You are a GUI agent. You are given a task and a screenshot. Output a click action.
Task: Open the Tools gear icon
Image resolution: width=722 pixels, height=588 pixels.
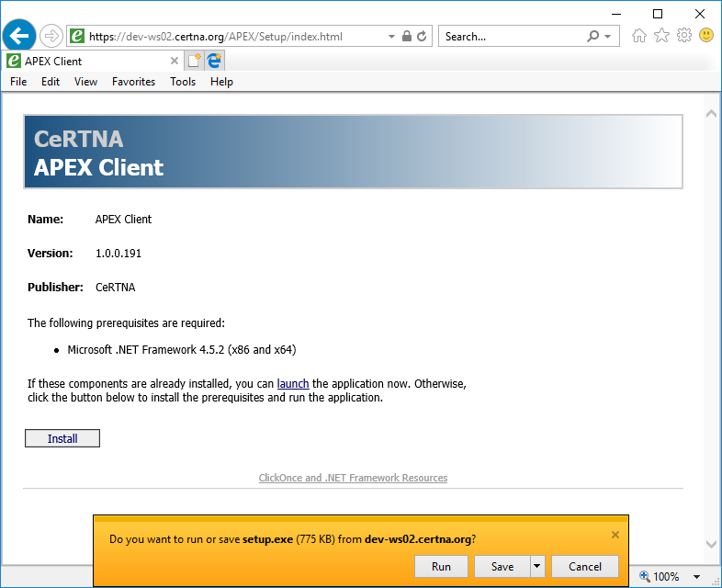[684, 36]
